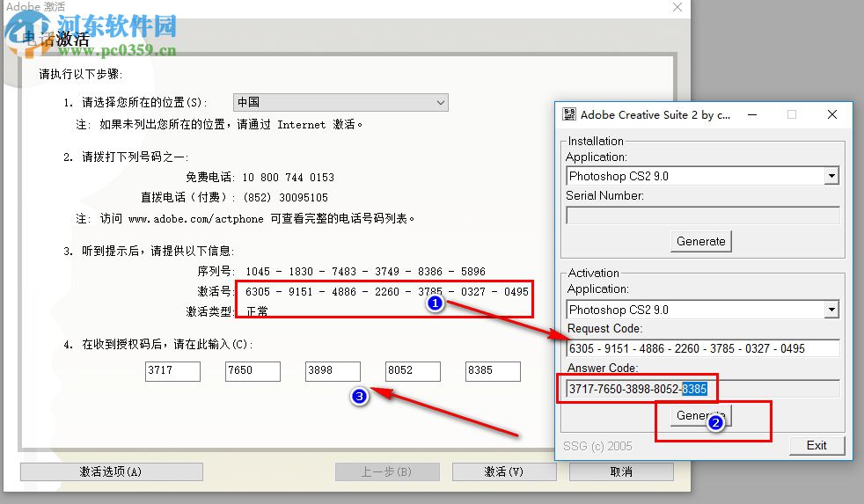The height and width of the screenshot is (504, 864).
Task: Click authorization code field containing 3717
Action: [x=172, y=371]
